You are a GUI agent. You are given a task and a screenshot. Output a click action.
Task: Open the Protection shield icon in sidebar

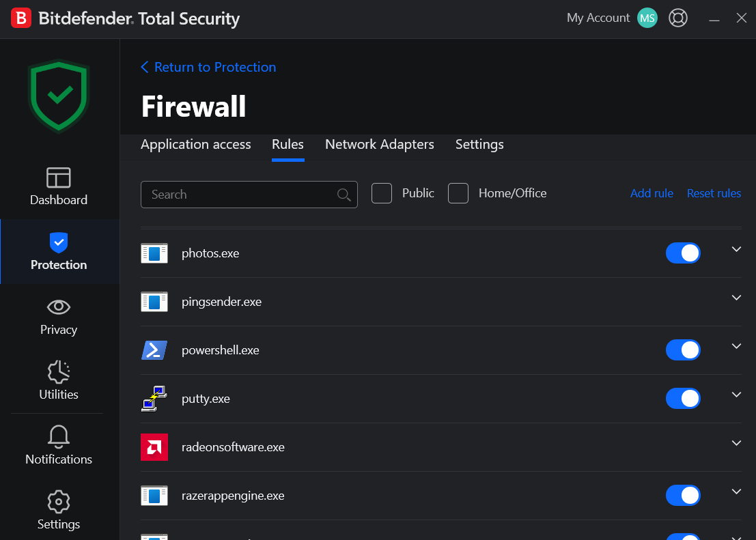point(59,242)
